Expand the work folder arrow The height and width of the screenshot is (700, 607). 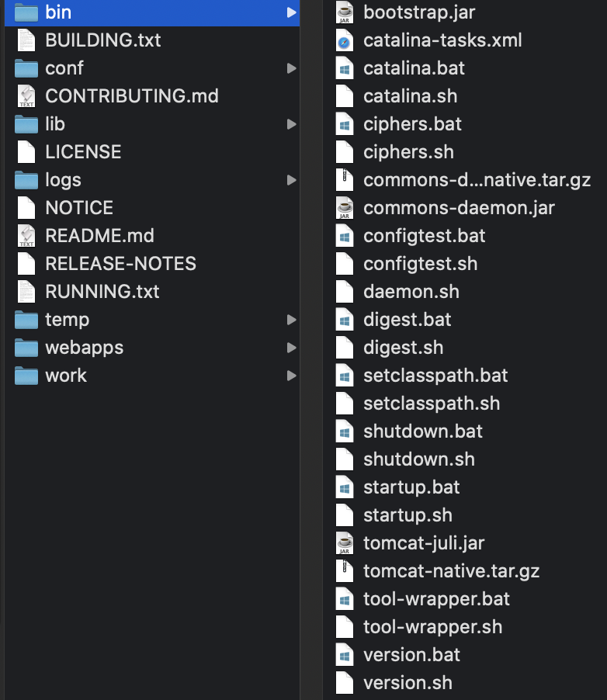point(291,376)
